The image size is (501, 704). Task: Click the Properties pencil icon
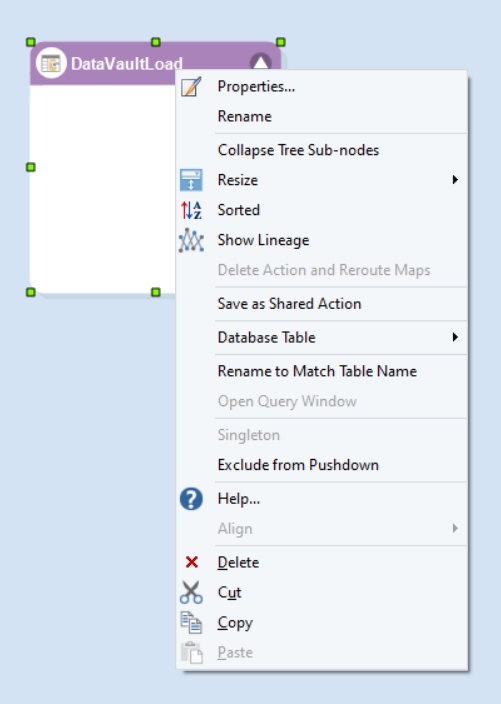click(x=191, y=86)
